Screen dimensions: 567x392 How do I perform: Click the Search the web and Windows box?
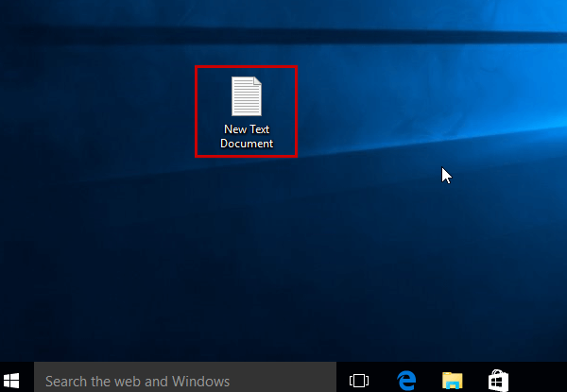click(185, 377)
